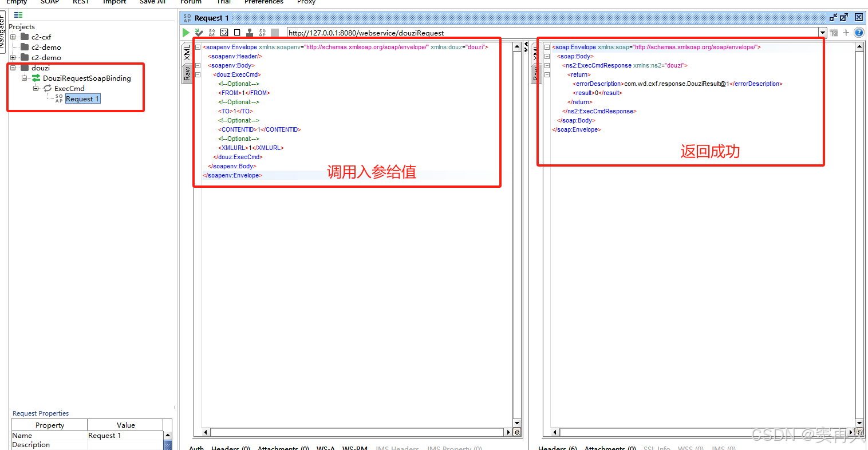Click the grey cancel request square
Image resolution: width=868 pixels, height=450 pixels.
(275, 33)
